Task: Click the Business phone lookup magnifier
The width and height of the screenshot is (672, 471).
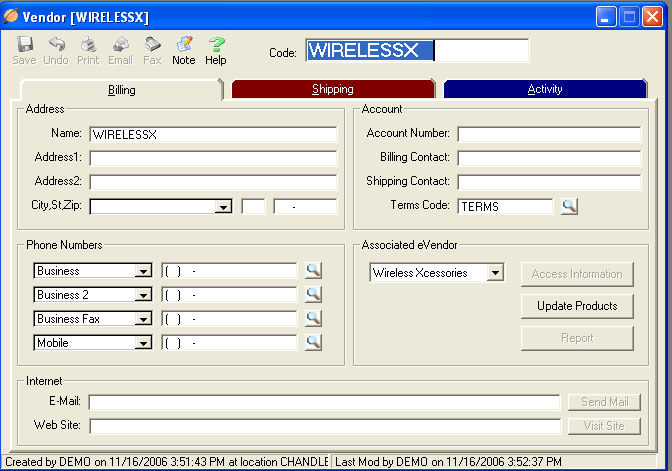Action: (313, 270)
